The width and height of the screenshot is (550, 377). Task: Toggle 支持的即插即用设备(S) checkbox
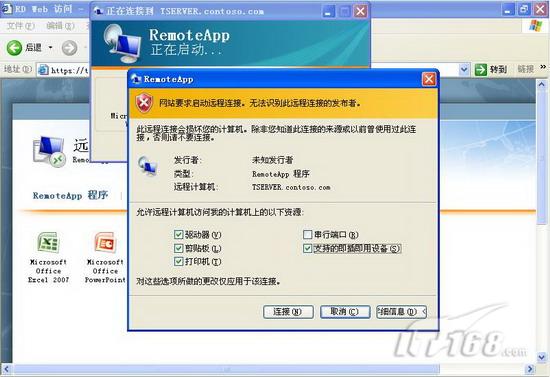pyautogui.click(x=307, y=248)
